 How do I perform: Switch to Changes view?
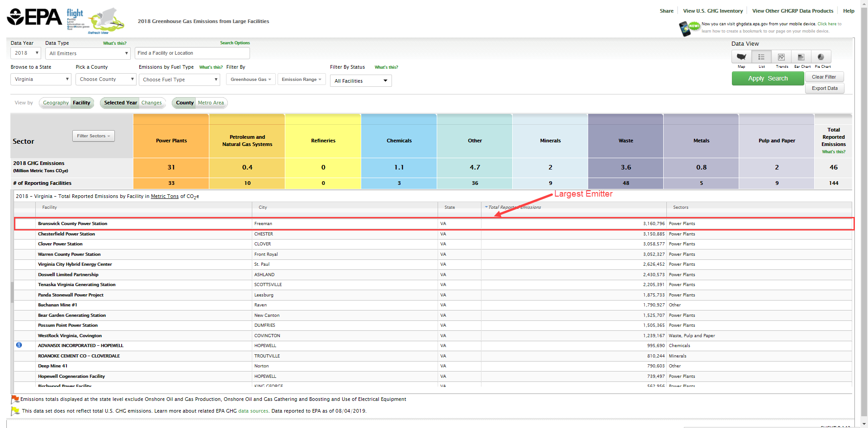[x=151, y=103]
